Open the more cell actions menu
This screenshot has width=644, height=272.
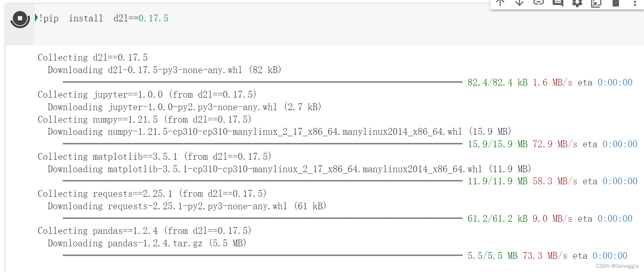point(635,3)
